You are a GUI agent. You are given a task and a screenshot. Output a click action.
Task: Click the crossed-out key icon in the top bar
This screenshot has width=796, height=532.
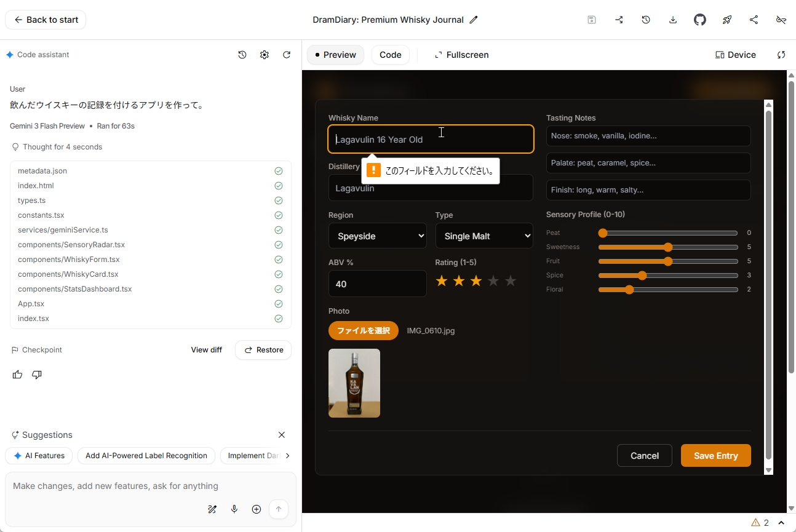pyautogui.click(x=781, y=20)
